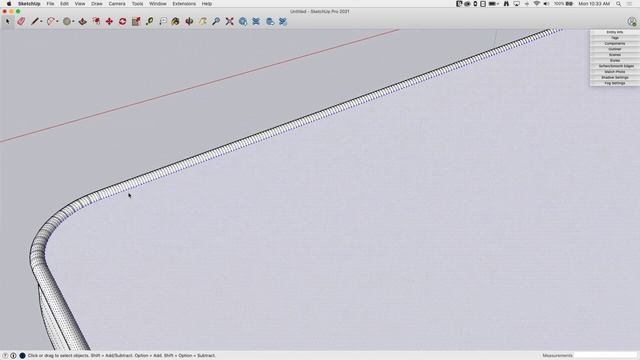Screen dimensions: 640x360
Task: Expand the Components panel
Action: 615,43
